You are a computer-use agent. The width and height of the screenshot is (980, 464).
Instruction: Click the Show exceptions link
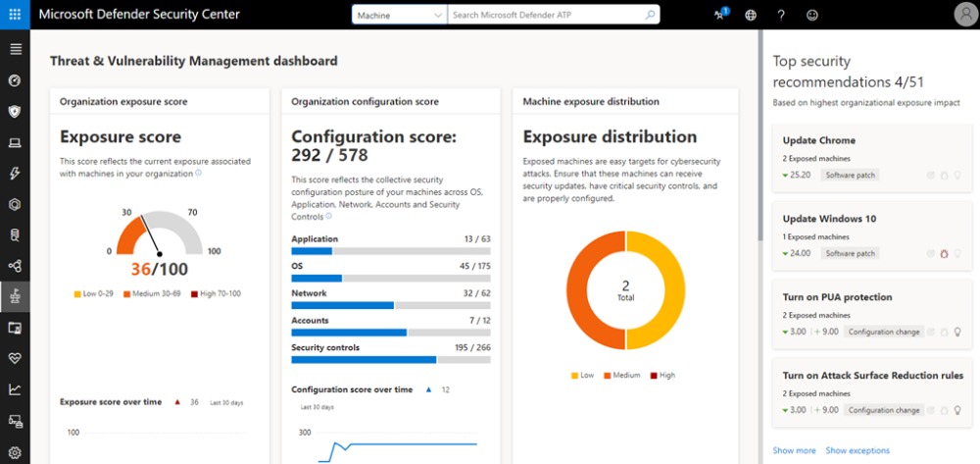click(857, 450)
